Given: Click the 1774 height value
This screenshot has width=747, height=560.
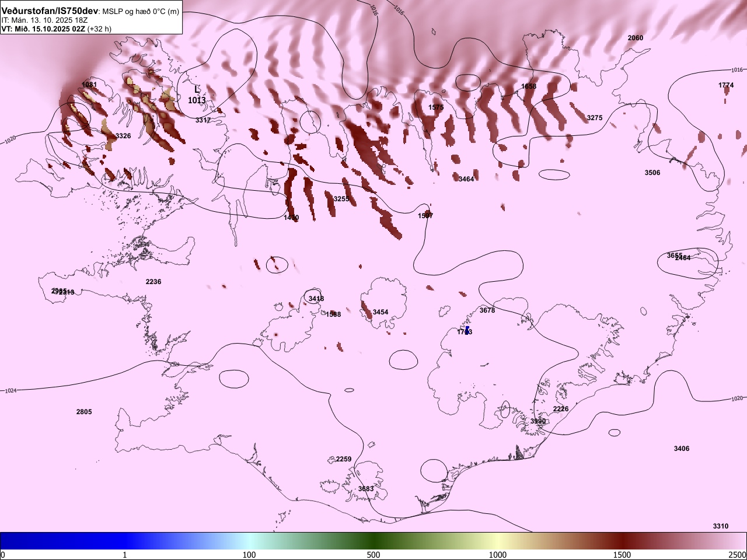Looking at the screenshot, I should click(726, 85).
